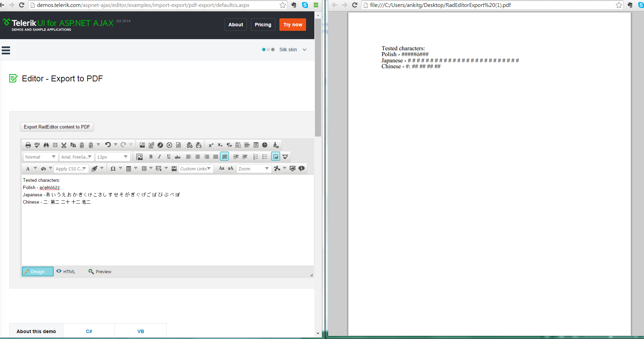Open the Custom Links dropdown
This screenshot has height=339, width=644.
(196, 169)
